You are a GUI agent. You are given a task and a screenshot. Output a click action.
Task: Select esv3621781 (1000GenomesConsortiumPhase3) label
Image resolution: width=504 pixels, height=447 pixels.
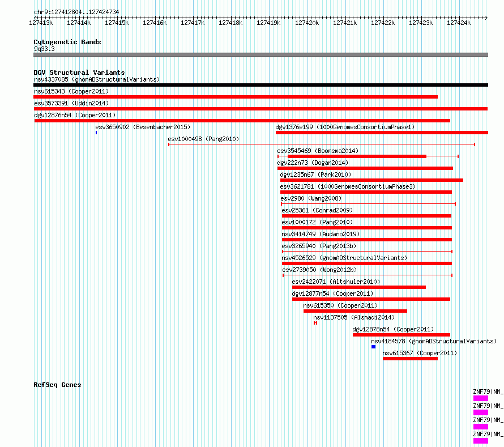pos(348,186)
